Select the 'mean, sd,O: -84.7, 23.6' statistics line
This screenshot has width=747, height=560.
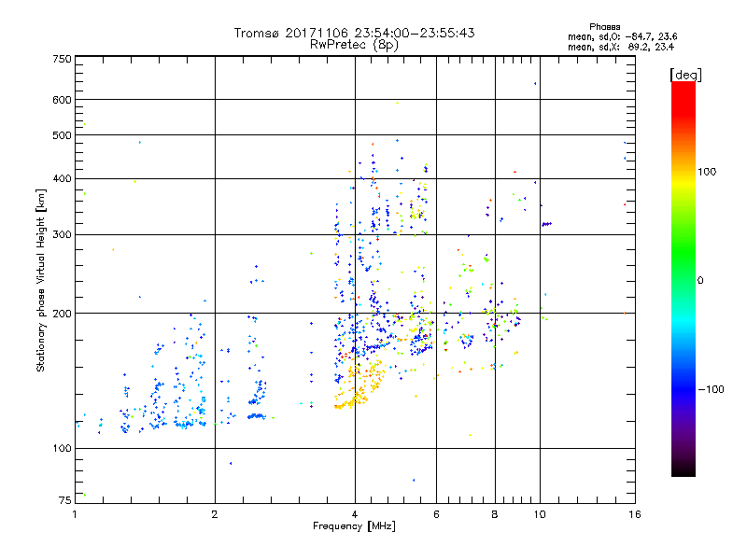[622, 36]
